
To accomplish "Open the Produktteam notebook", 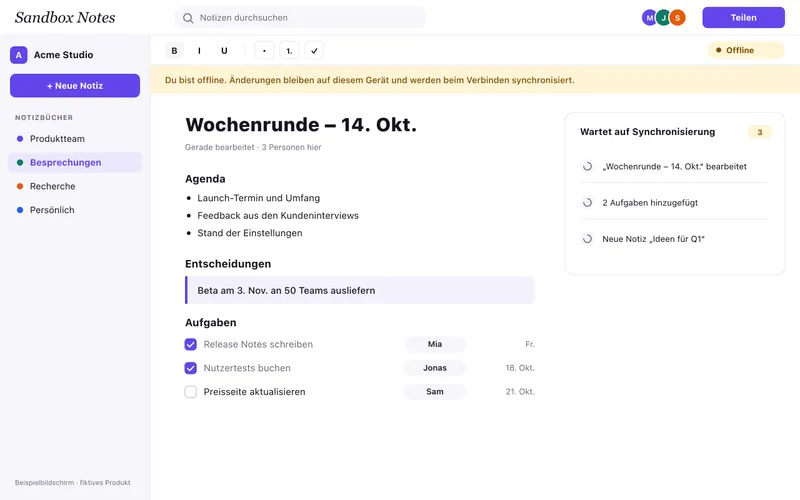I will point(75,139).
